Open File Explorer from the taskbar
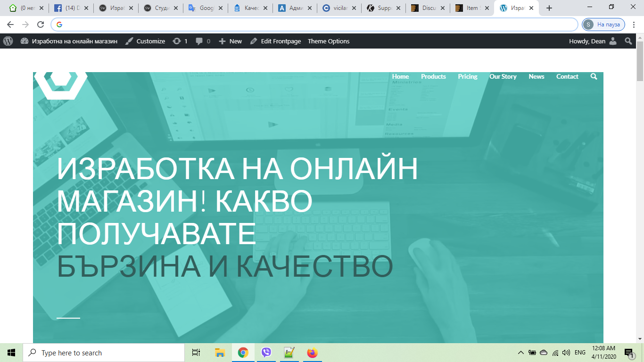The width and height of the screenshot is (644, 362). coord(220,353)
